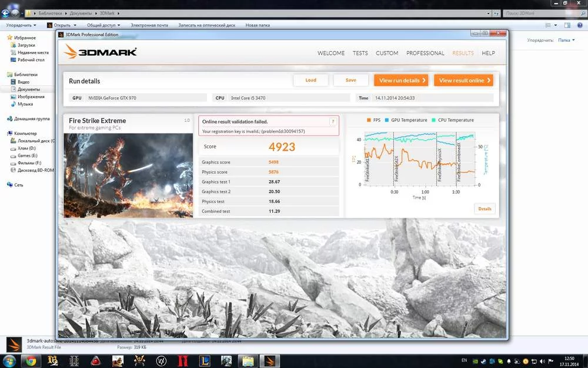Click Explorer help question mark icon
Image resolution: width=588 pixels, height=368 pixels.
580,25
